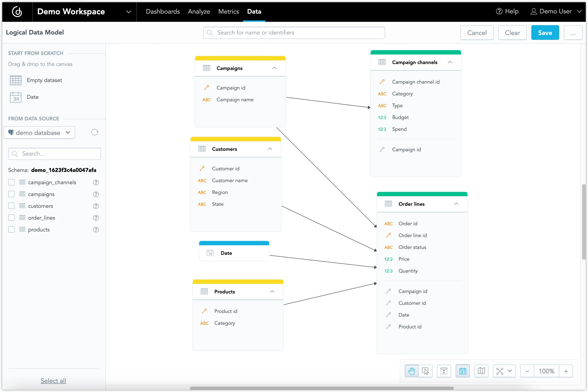Select the pan hand tool in bottom toolbar
Viewport: 588px width, 392px height.
pyautogui.click(x=412, y=371)
